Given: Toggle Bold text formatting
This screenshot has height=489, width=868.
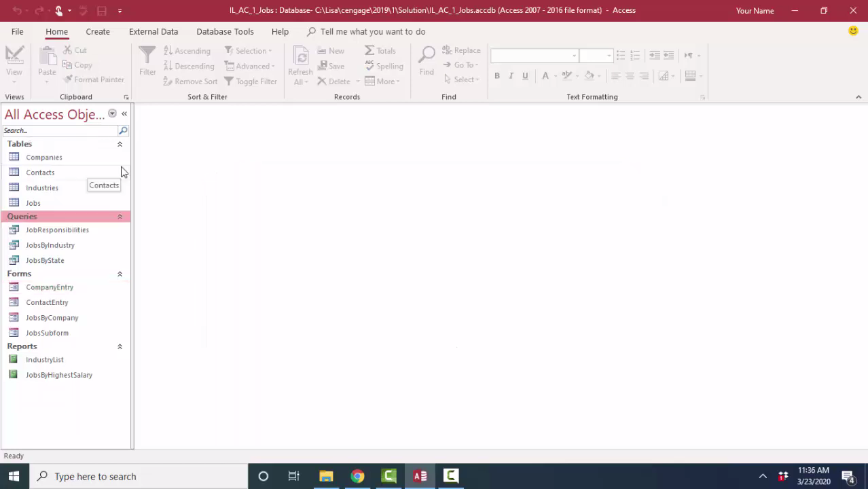Looking at the screenshot, I should click(x=497, y=76).
